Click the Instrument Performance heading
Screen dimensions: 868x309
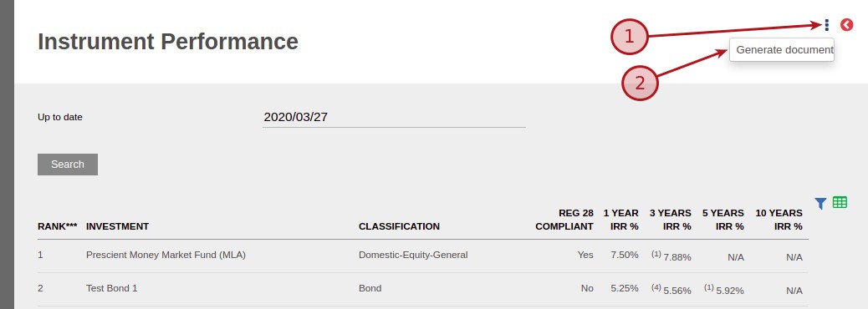(x=168, y=42)
